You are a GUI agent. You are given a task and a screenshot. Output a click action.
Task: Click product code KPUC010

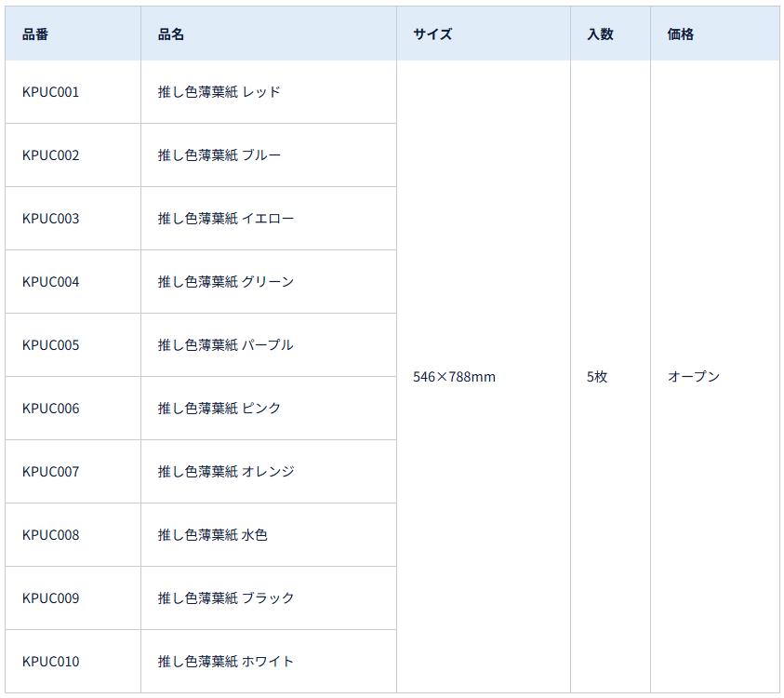tap(51, 662)
